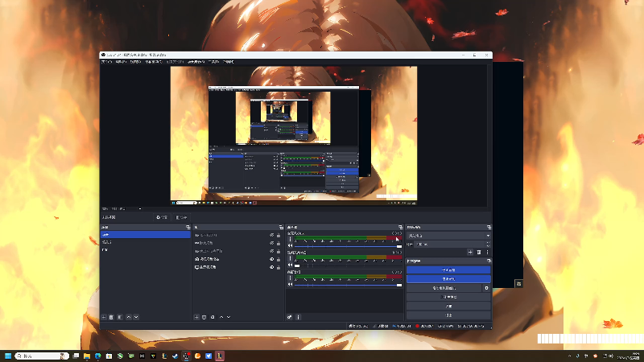This screenshot has width=644, height=362.
Task: Open the Profile menu in OBS
Action: pos(175,62)
